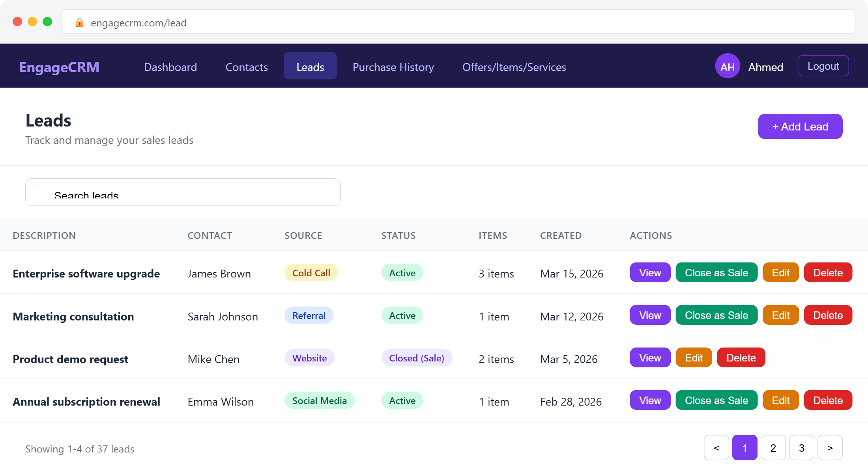Delete the Annual subscription renewal lead
This screenshot has height=473, width=868.
pyautogui.click(x=828, y=400)
